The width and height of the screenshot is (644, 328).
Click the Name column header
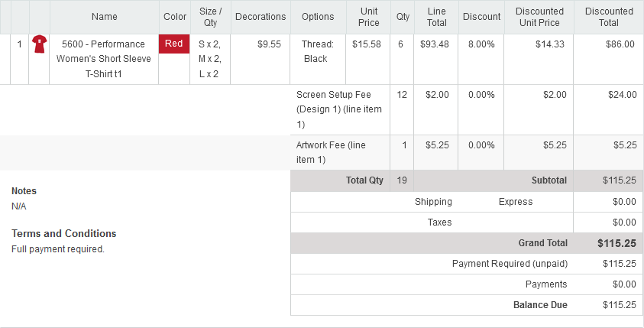point(105,17)
